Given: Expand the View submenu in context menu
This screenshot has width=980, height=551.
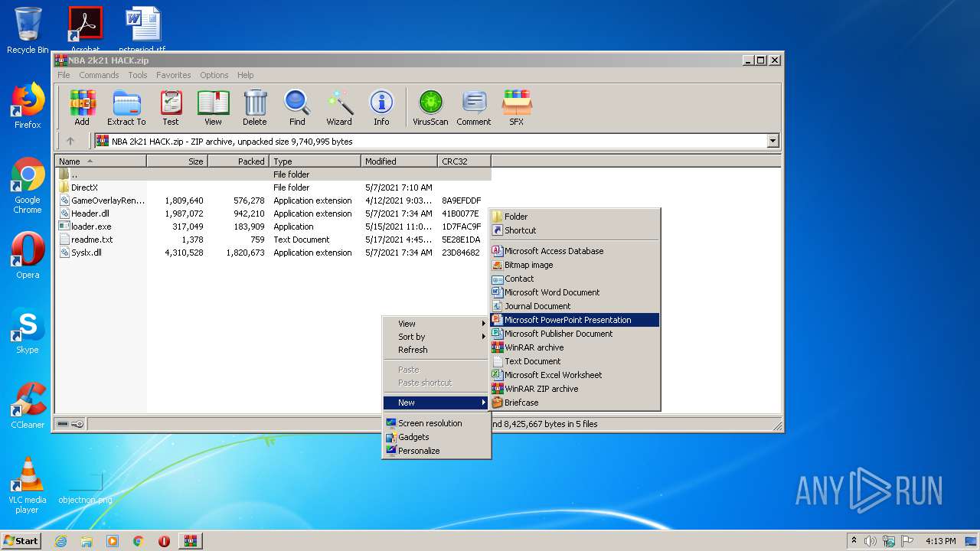Looking at the screenshot, I should pos(435,324).
